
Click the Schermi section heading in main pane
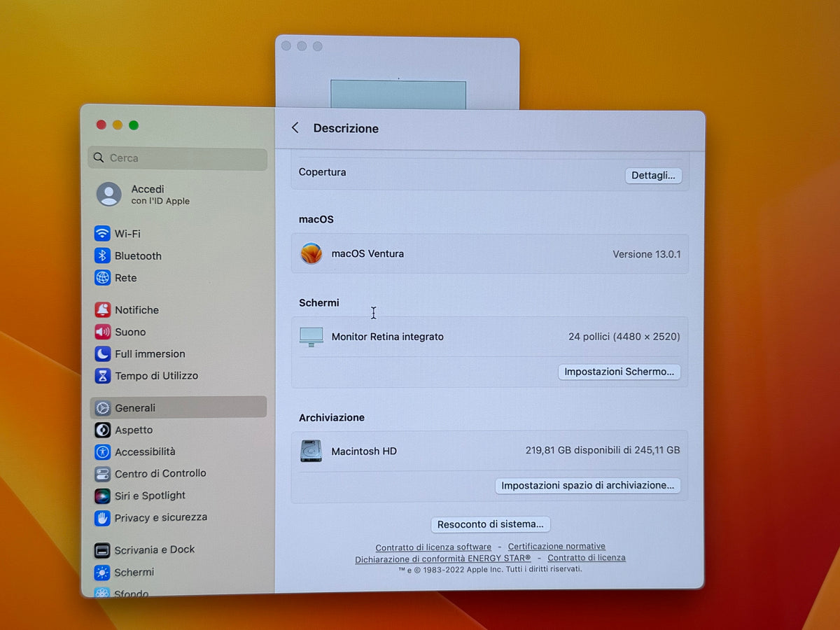click(318, 303)
